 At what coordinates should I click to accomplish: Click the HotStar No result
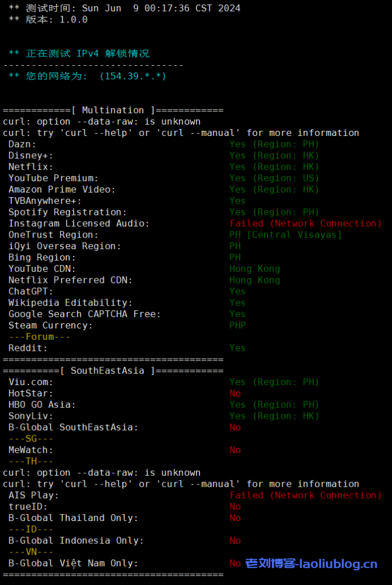pos(235,393)
